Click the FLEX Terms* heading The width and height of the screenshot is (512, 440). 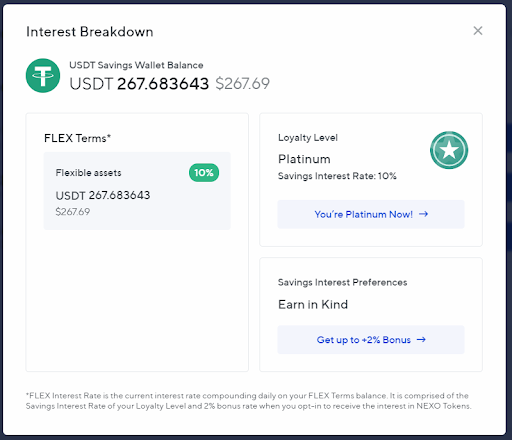(77, 138)
